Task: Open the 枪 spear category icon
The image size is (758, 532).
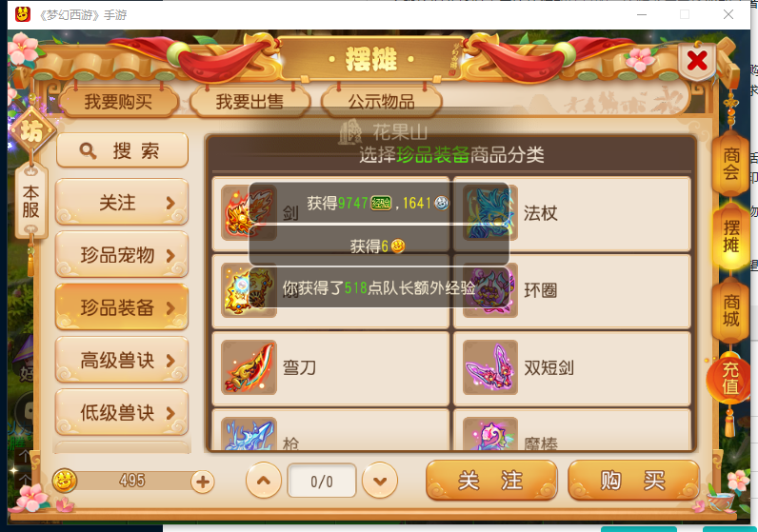Action: tap(249, 434)
